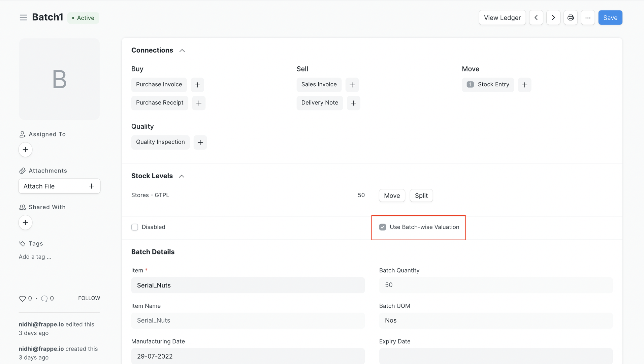
Task: Add new Purchase Invoice with plus icon
Action: [x=197, y=85]
